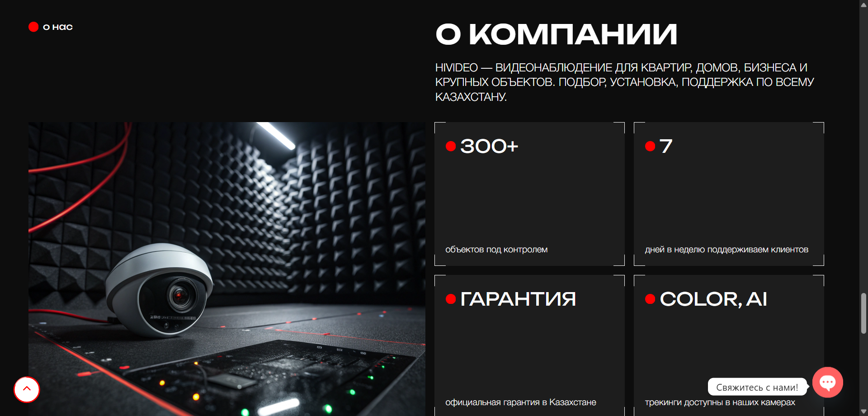868x416 pixels.
Task: Click the red dot beside COLOR, AI
Action: 650,299
